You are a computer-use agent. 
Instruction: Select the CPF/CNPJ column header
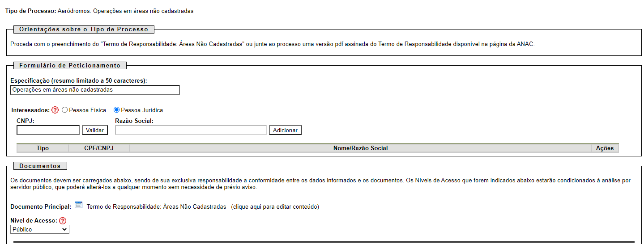pos(99,148)
